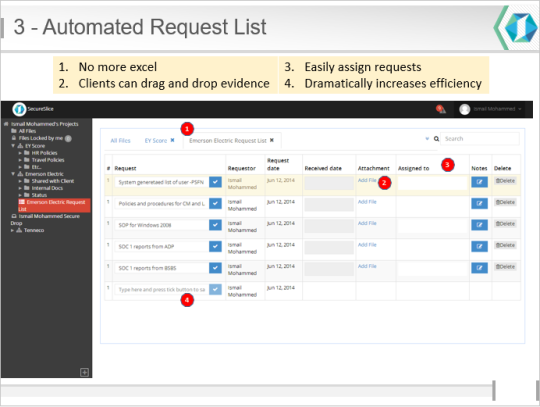Click the Received date column header
The height and width of the screenshot is (407, 540).
click(323, 168)
